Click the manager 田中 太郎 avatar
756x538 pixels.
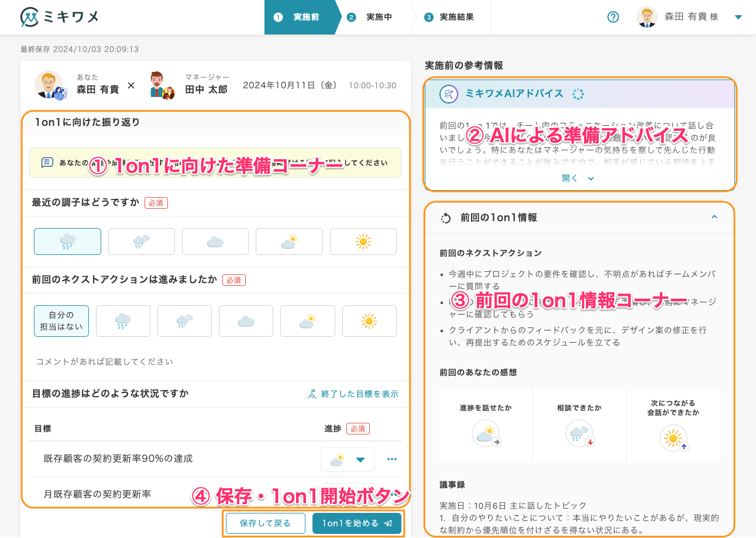pos(160,85)
